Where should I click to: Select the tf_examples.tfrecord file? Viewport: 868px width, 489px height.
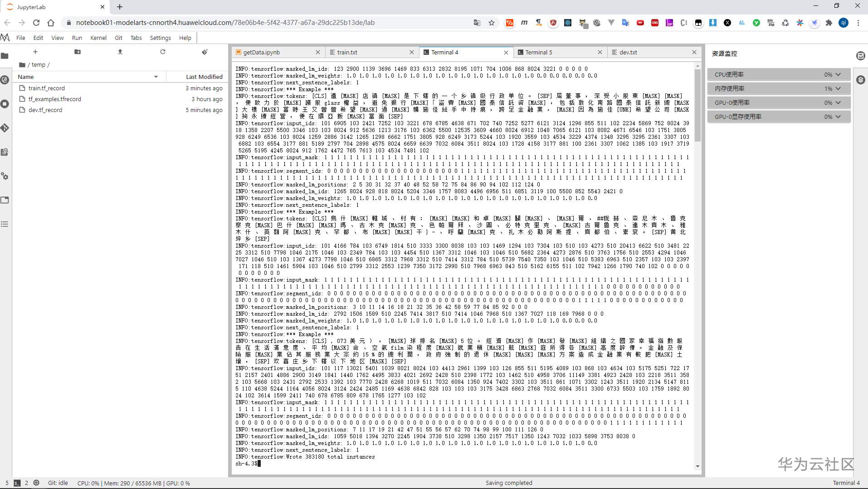[x=120, y=99]
